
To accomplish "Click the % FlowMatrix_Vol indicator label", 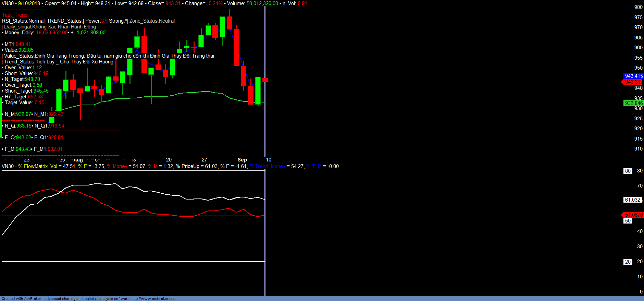I will point(38,166).
